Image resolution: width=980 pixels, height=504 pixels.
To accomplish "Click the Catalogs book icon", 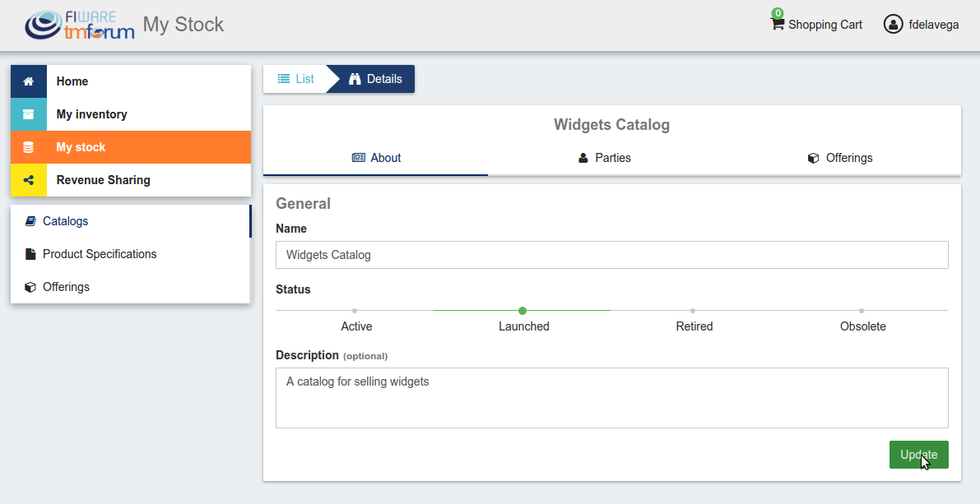I will point(30,221).
